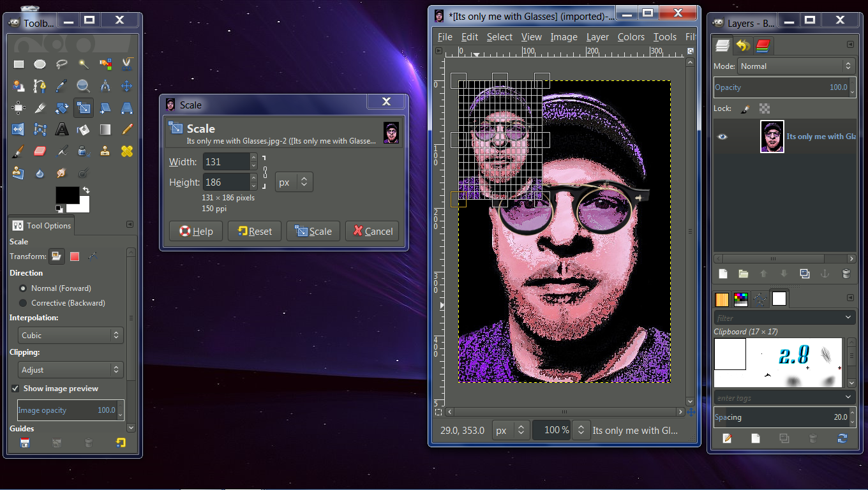This screenshot has width=868, height=490.
Task: Open the Edit menu
Action: click(470, 37)
